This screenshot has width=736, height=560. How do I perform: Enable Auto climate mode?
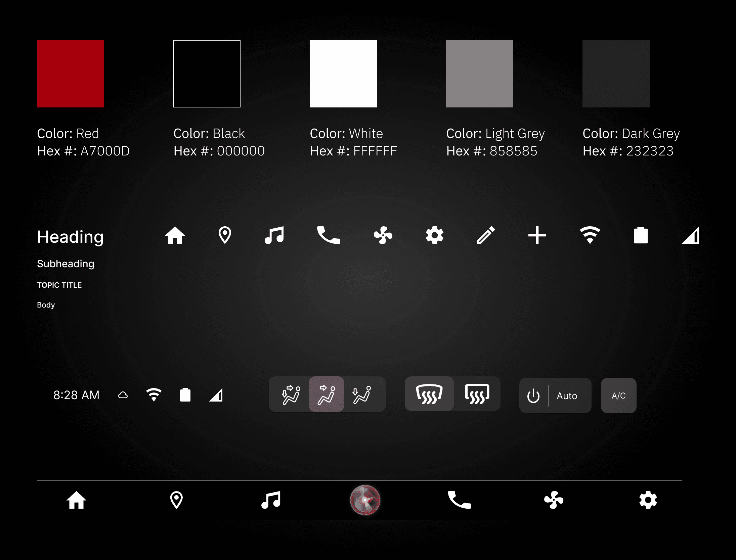pos(567,396)
